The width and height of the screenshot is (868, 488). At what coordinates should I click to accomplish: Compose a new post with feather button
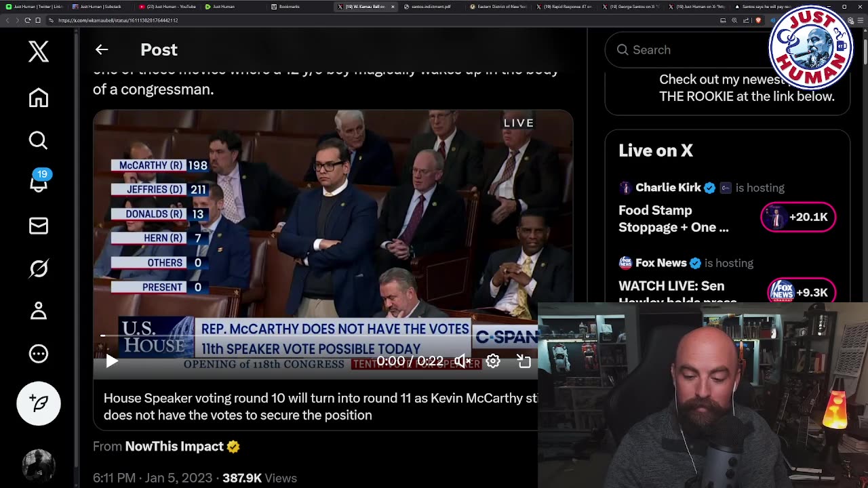pyautogui.click(x=39, y=403)
